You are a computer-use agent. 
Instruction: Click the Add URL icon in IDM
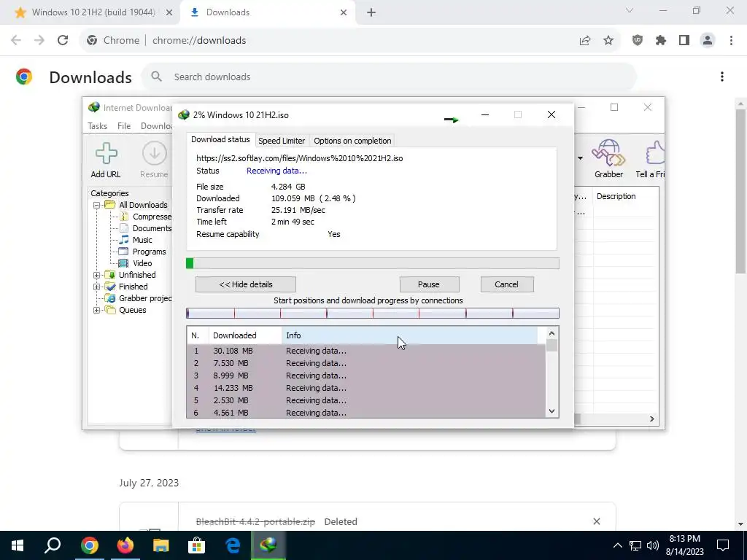click(106, 153)
